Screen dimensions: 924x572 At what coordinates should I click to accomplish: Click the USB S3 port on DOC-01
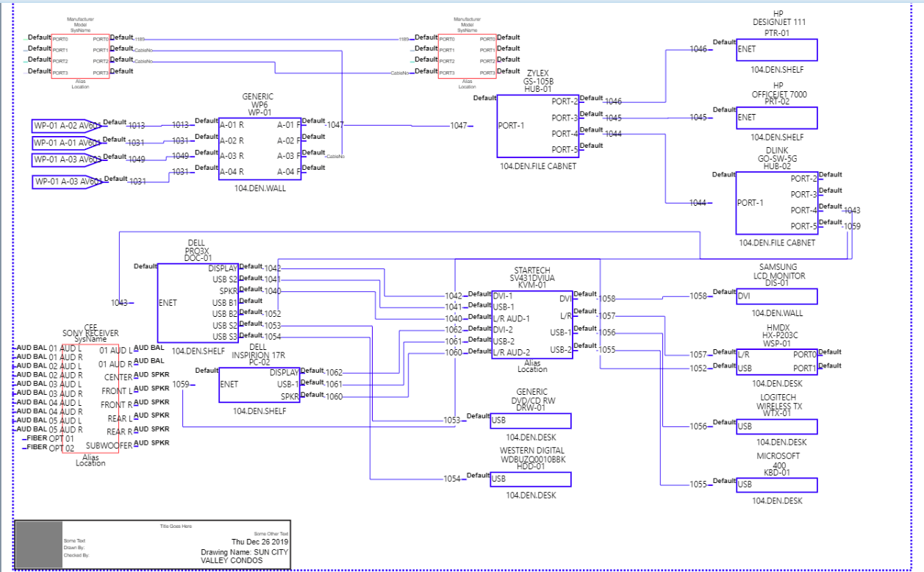point(225,337)
